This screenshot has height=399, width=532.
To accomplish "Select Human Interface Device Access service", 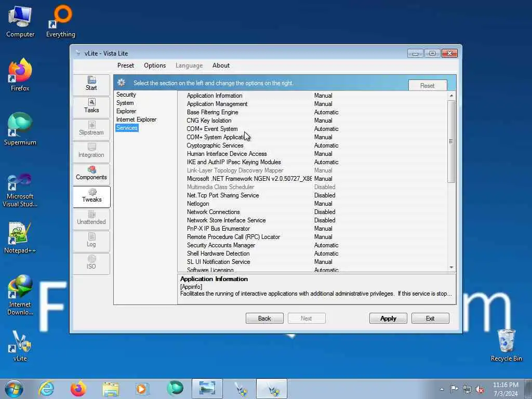I will [x=227, y=154].
